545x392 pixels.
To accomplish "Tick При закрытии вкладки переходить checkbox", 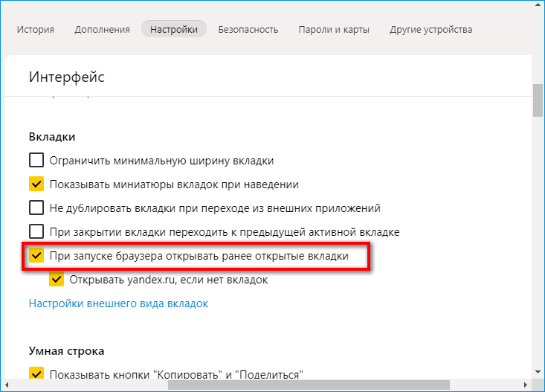I will point(36,231).
